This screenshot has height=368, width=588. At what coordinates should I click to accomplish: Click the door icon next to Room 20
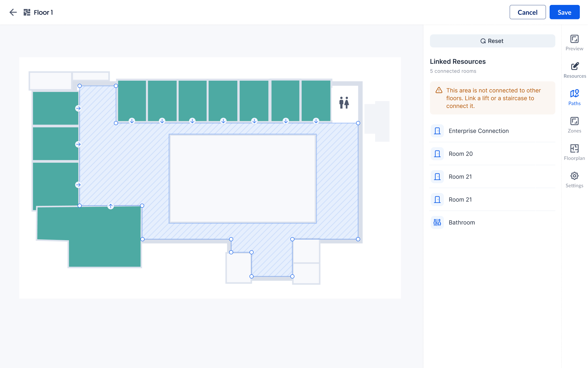click(437, 153)
